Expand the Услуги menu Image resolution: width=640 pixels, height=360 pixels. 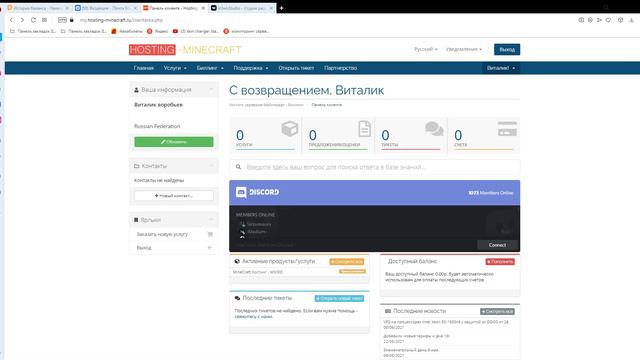[x=175, y=68]
